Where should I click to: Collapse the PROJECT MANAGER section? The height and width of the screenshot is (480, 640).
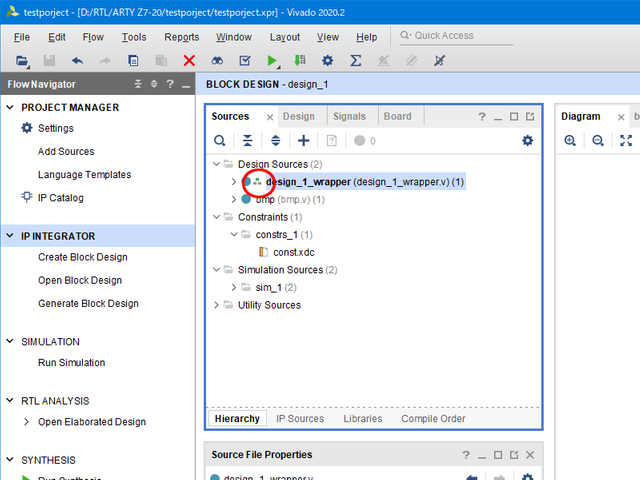tap(10, 107)
